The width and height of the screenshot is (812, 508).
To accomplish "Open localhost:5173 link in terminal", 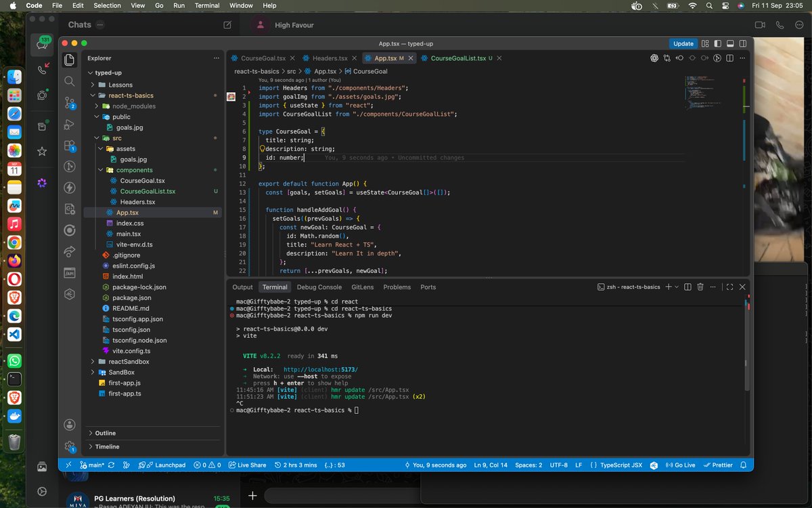I will tap(321, 369).
